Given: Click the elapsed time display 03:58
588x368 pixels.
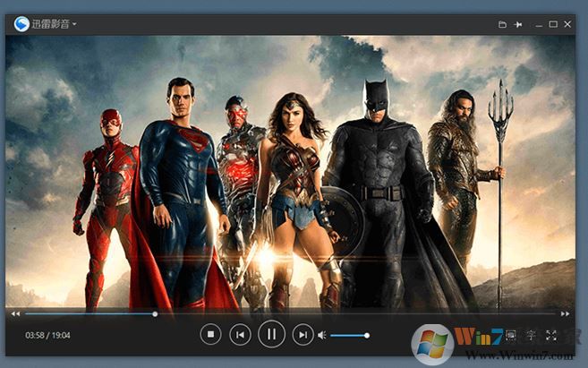Looking at the screenshot, I should pyautogui.click(x=35, y=336).
